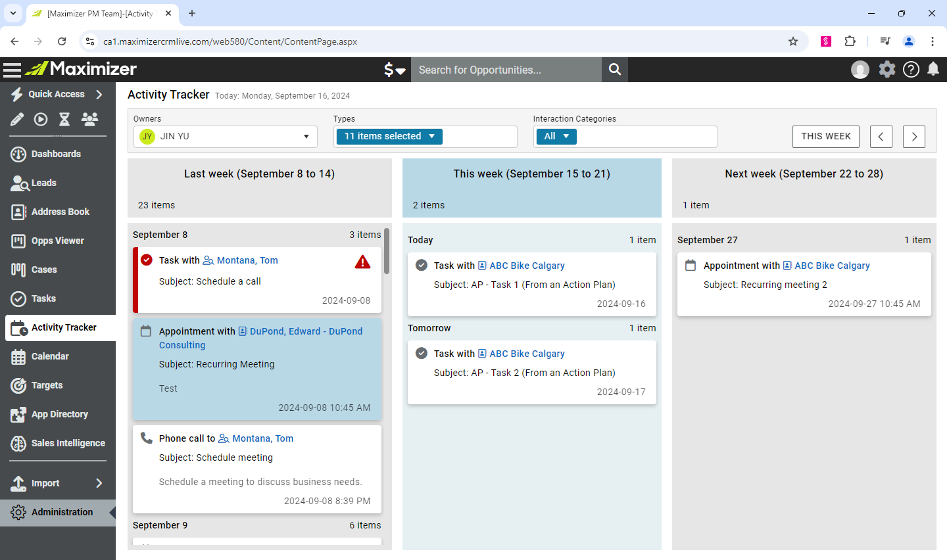Screen dimensions: 947x560
Task: Click the Sales Intelligence sidebar icon
Action: point(18,443)
